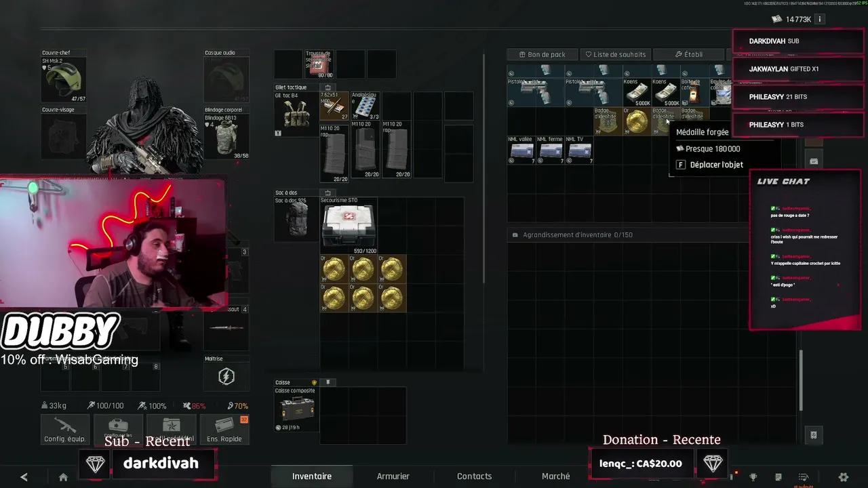
Task: Click the bin icon beside Gilet tactique
Action: 328,87
